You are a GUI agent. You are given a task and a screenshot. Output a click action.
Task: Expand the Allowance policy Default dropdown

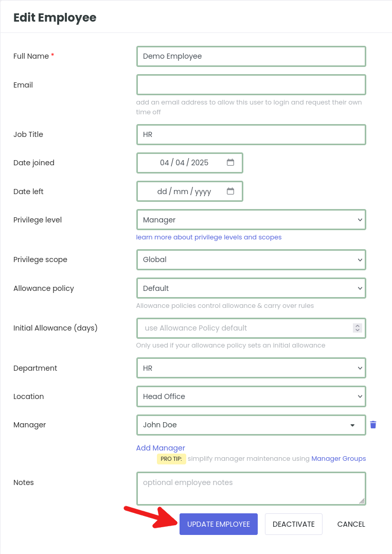(x=251, y=288)
